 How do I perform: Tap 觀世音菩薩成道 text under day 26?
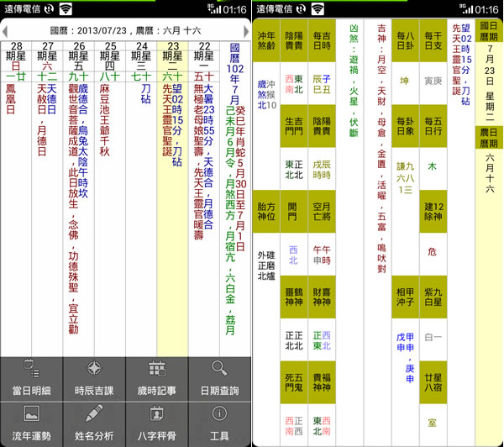coord(73,120)
